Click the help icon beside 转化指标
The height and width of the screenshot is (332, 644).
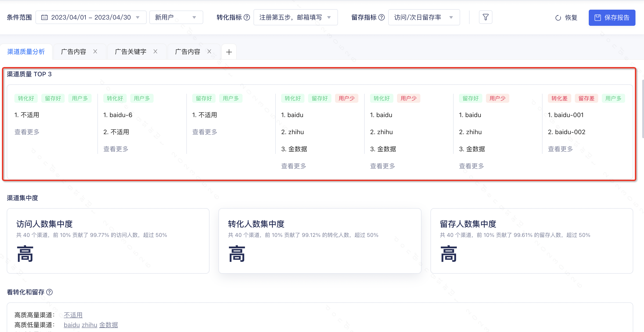tap(247, 17)
